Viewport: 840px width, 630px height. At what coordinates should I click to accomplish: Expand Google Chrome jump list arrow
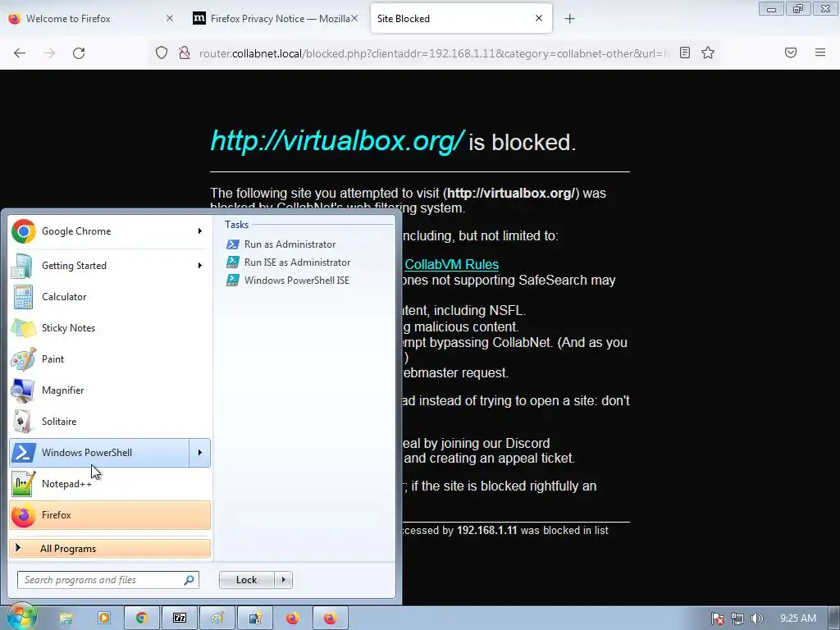coord(200,231)
